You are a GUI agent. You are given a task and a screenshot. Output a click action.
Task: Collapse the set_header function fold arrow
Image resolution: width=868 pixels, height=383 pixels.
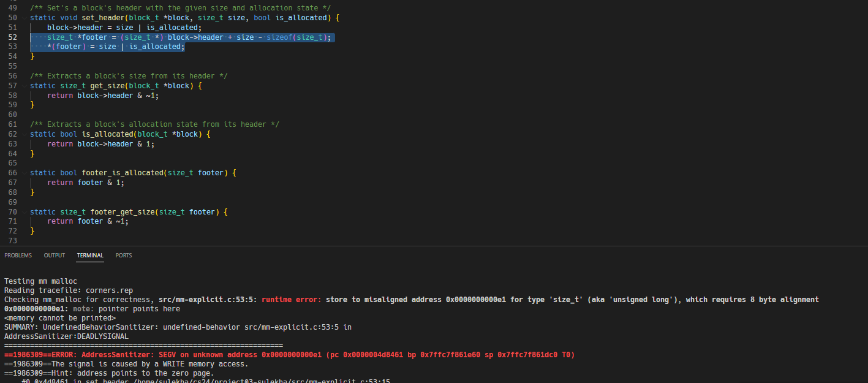(23, 18)
